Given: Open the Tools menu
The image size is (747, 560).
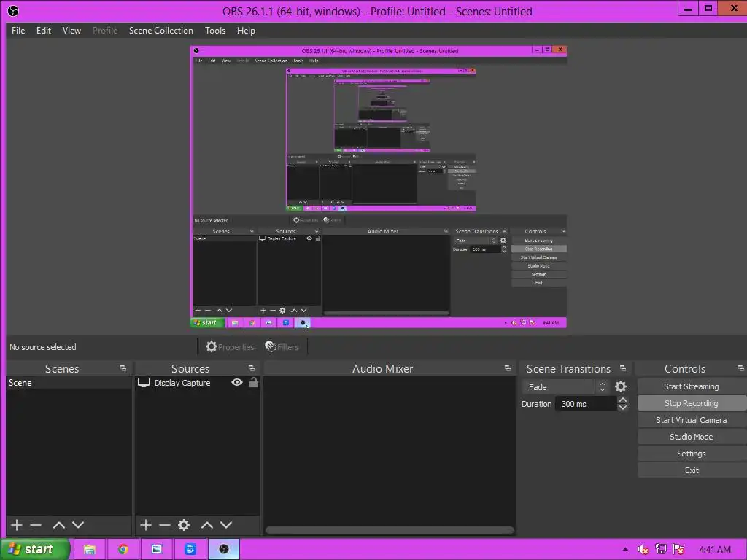Looking at the screenshot, I should point(215,31).
